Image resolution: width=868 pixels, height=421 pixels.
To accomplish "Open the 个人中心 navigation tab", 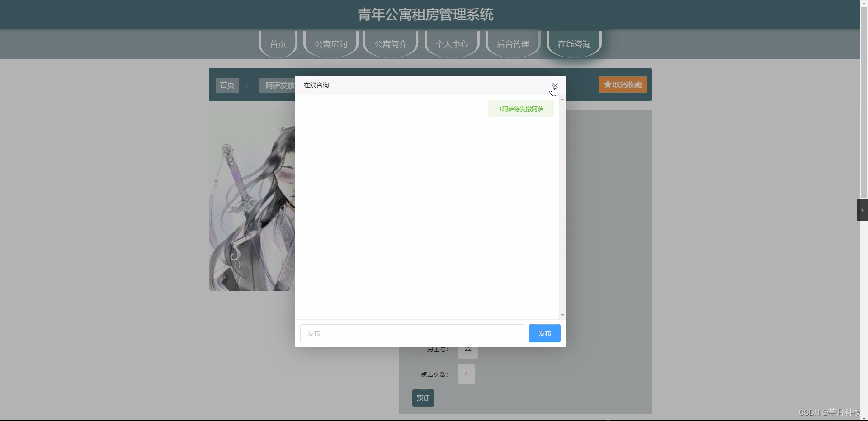I will [x=452, y=44].
